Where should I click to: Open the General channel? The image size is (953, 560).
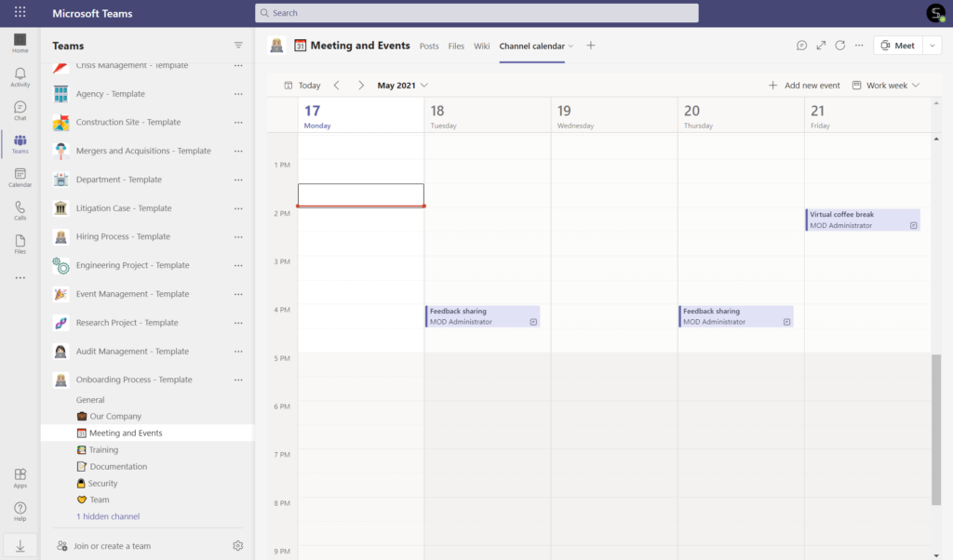click(x=90, y=400)
